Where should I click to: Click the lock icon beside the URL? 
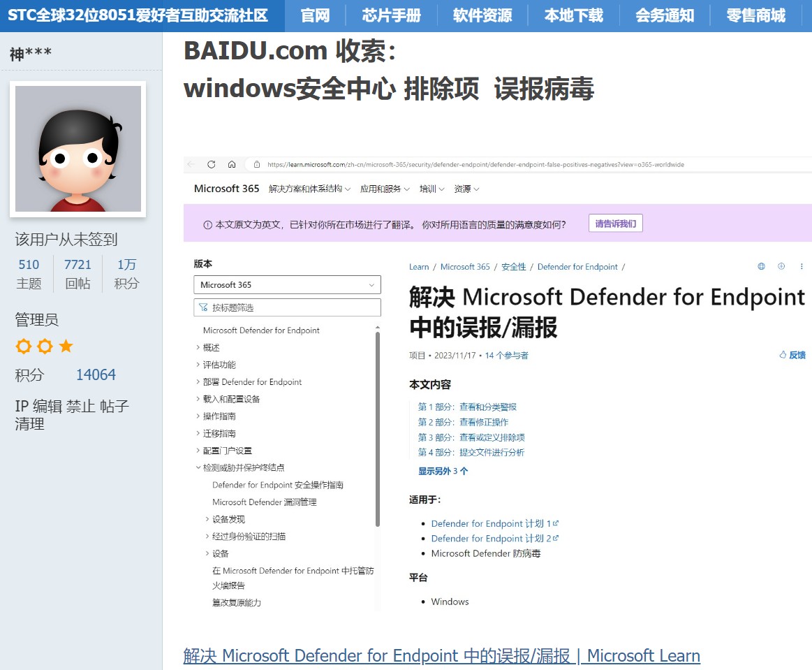[257, 164]
